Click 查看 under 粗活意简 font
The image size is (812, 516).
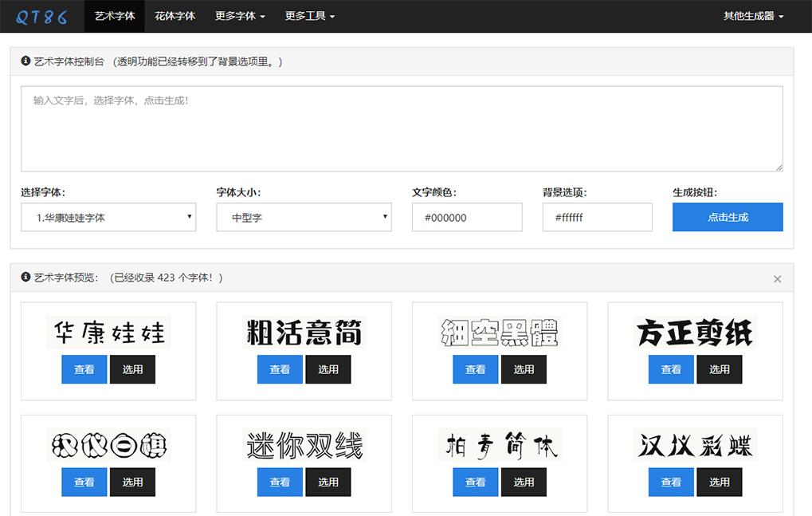tap(280, 369)
